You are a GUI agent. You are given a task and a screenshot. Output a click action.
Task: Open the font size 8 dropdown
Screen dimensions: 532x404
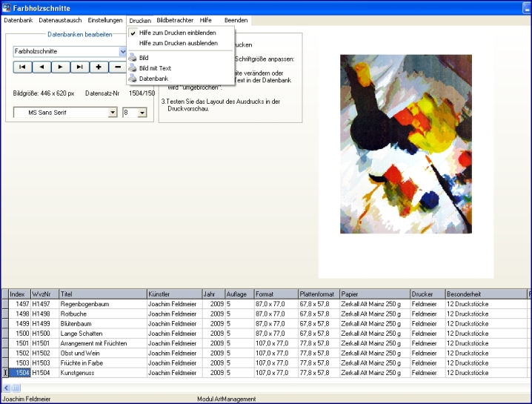click(142, 113)
